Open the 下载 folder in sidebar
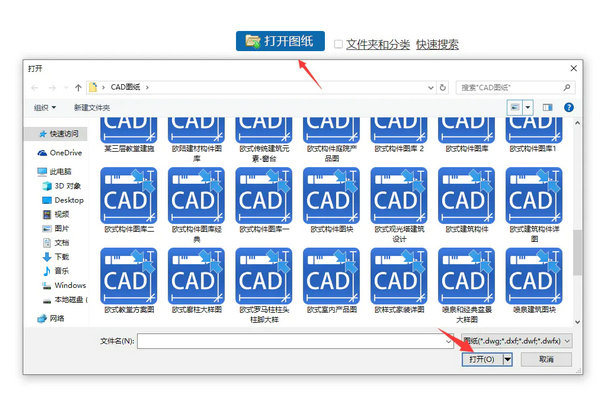The image size is (600, 397). pyautogui.click(x=56, y=257)
